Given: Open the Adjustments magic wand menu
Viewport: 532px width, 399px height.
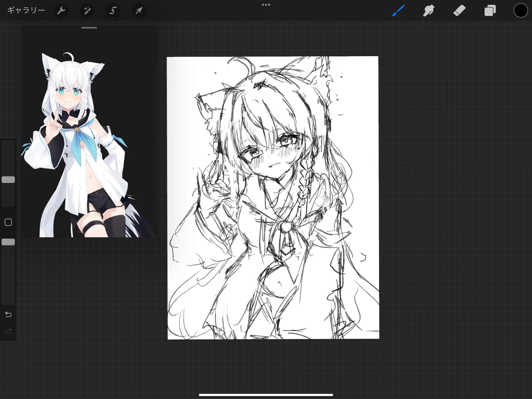Looking at the screenshot, I should [87, 11].
